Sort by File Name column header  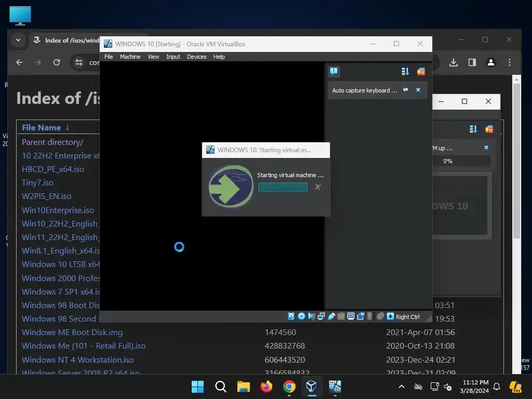[42, 128]
